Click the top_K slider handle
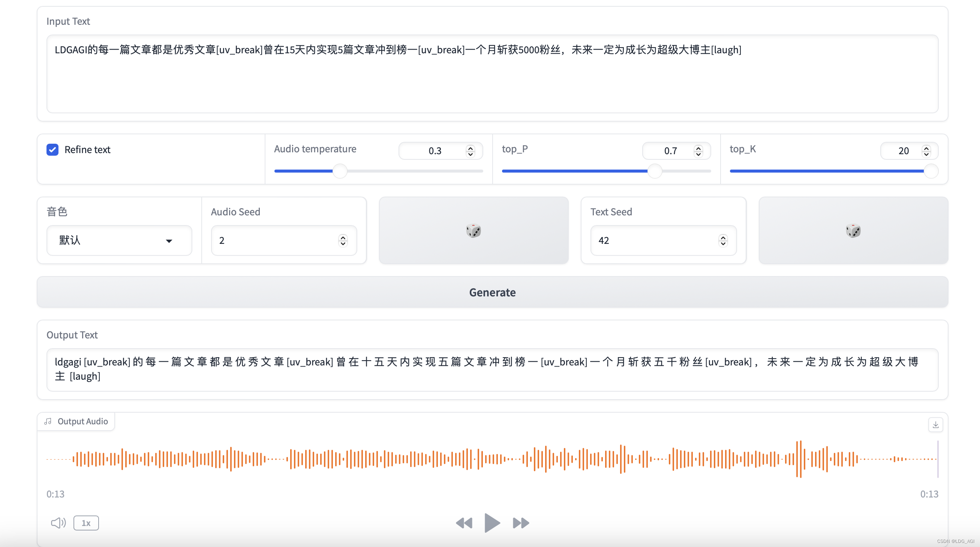Screen dimensions: 980x547 [931, 171]
